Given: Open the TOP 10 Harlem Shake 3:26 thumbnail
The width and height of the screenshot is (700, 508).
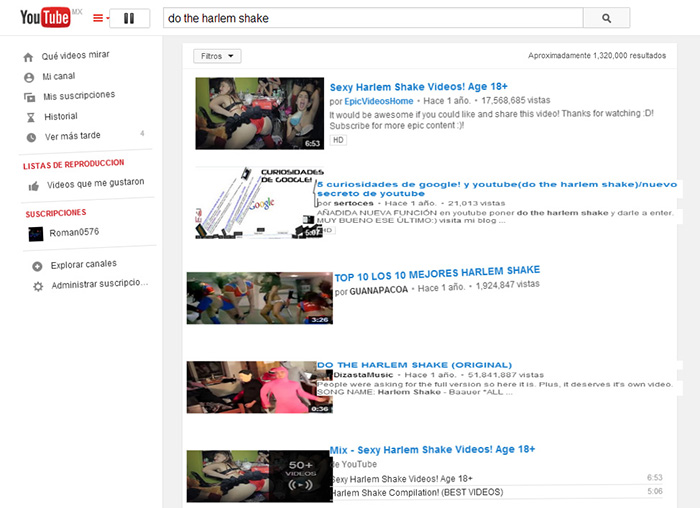Looking at the screenshot, I should click(259, 298).
